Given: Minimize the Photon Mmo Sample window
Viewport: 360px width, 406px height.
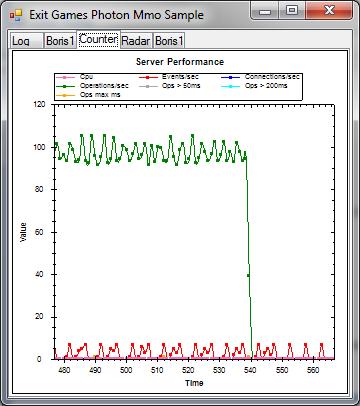Looking at the screenshot, I should click(x=265, y=11).
